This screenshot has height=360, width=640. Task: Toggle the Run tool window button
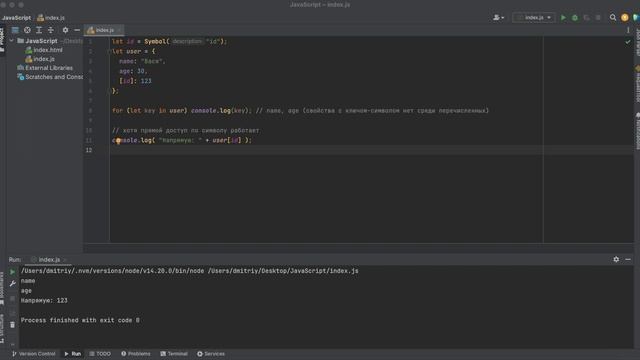tap(73, 353)
